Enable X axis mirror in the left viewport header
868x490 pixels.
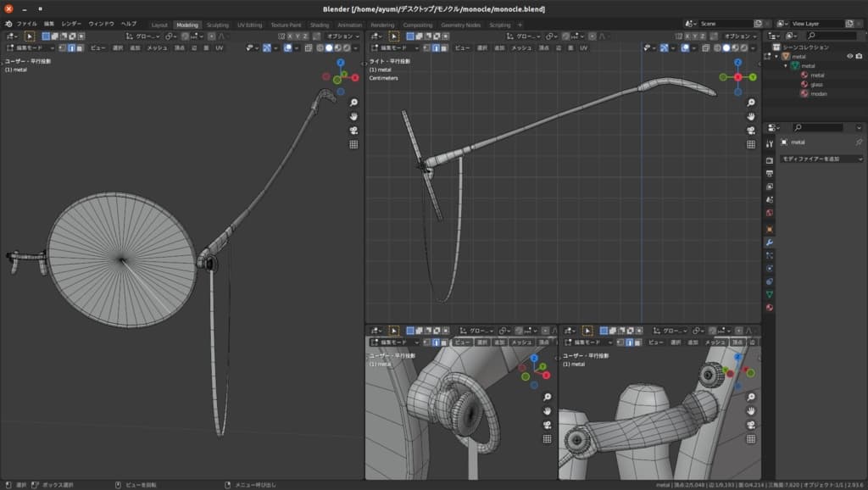coord(290,36)
